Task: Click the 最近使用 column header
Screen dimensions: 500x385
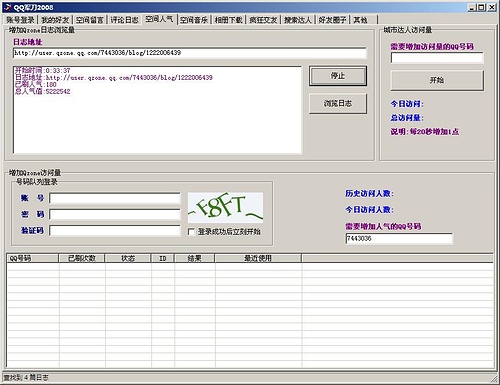Action: (258, 258)
